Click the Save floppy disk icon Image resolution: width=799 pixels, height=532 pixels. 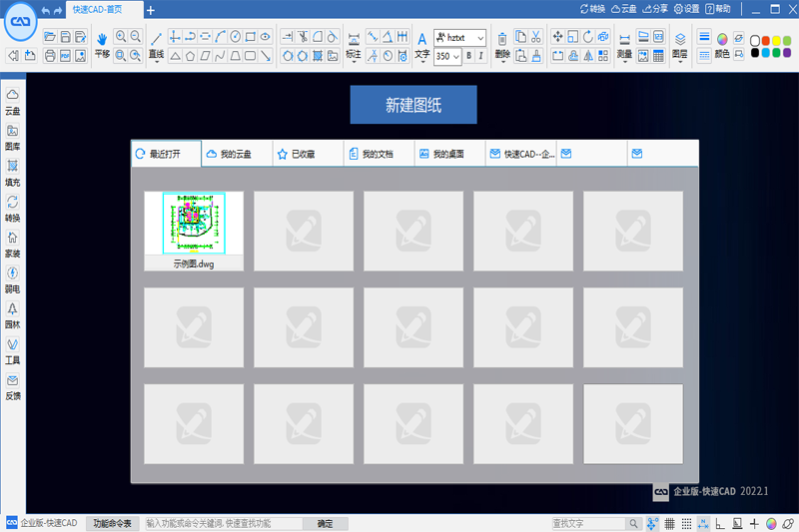pos(65,37)
